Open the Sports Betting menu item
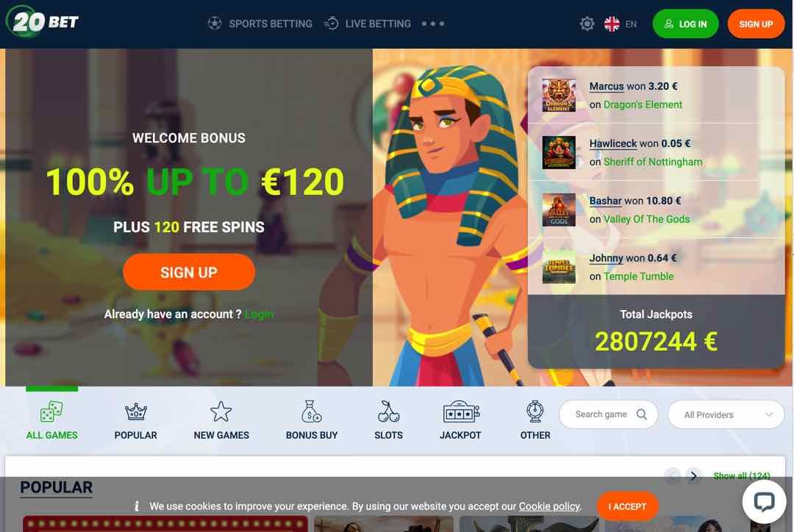 (x=260, y=24)
